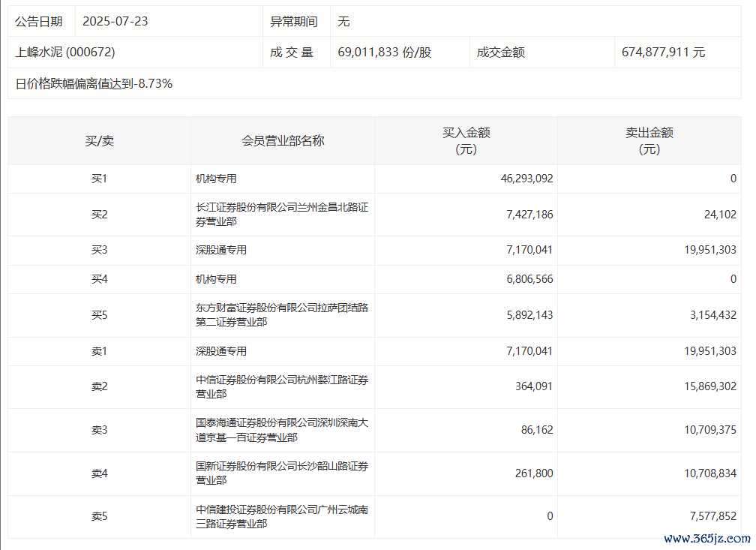The width and height of the screenshot is (756, 550).
Task: Click the 卖出金额 (元) column header
Action: tap(649, 141)
